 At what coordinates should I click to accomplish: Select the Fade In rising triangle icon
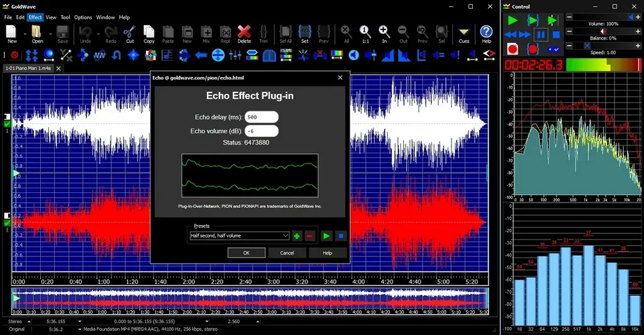click(387, 55)
